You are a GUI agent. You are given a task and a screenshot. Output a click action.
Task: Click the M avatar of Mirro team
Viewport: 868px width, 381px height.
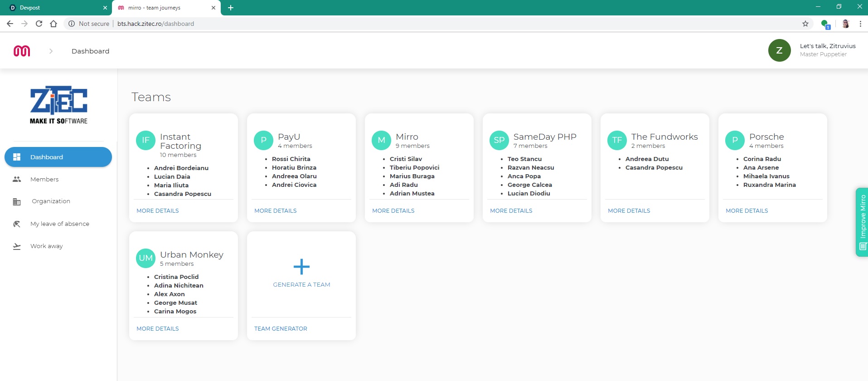point(381,140)
